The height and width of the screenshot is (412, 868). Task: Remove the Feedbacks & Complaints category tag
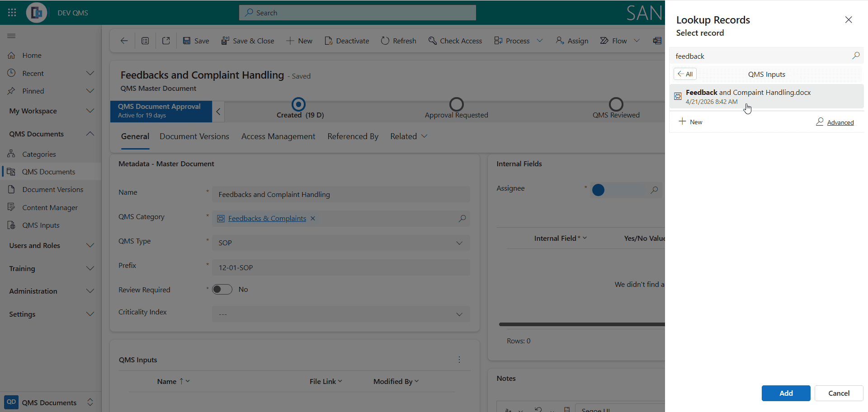point(313,219)
